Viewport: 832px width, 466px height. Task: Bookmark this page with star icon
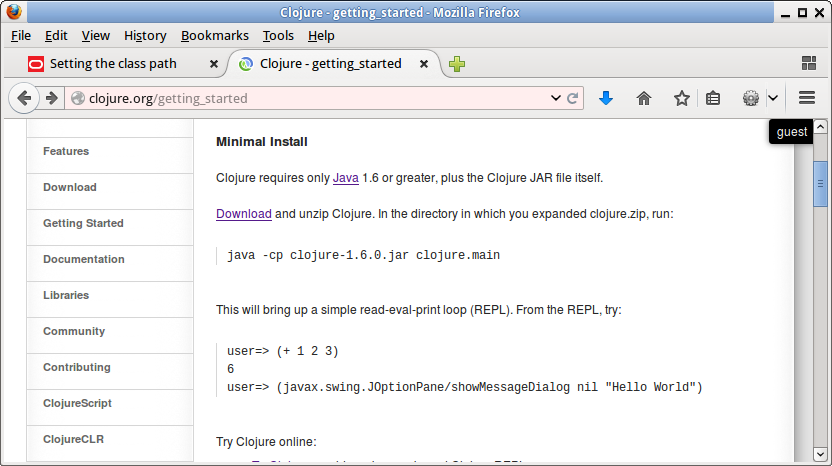[x=681, y=98]
